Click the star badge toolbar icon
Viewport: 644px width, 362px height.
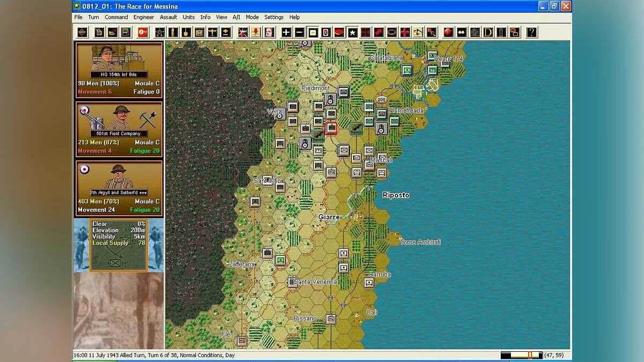[160, 32]
